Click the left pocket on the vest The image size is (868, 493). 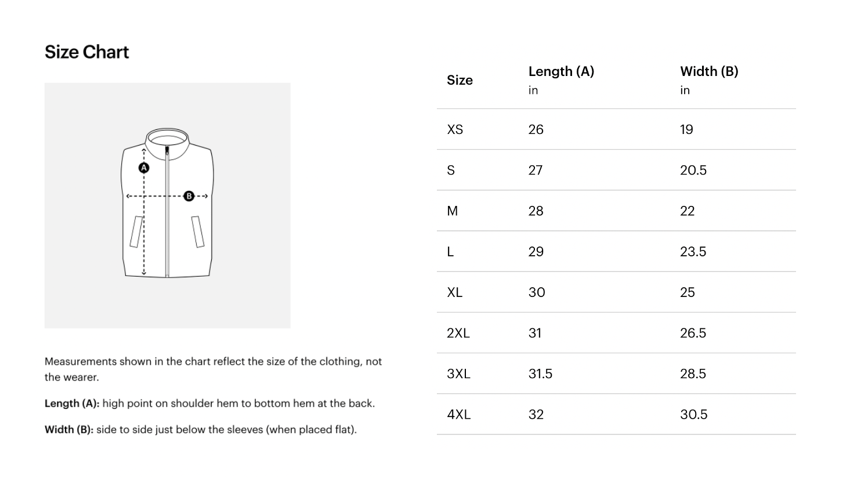pyautogui.click(x=137, y=231)
